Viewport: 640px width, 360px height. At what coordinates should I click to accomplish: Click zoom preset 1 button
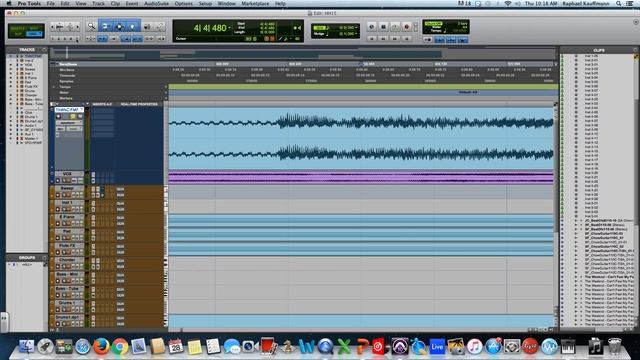coord(53,39)
